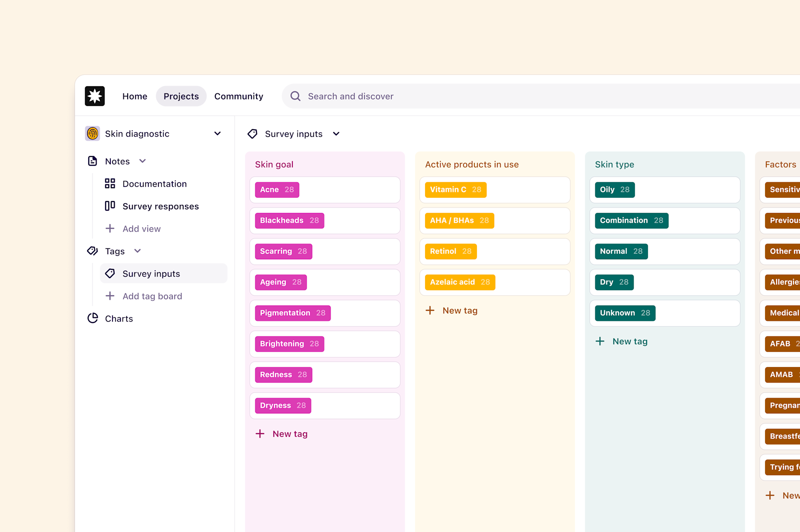
Task: Click the Skin diagnostic project name
Action: (137, 134)
